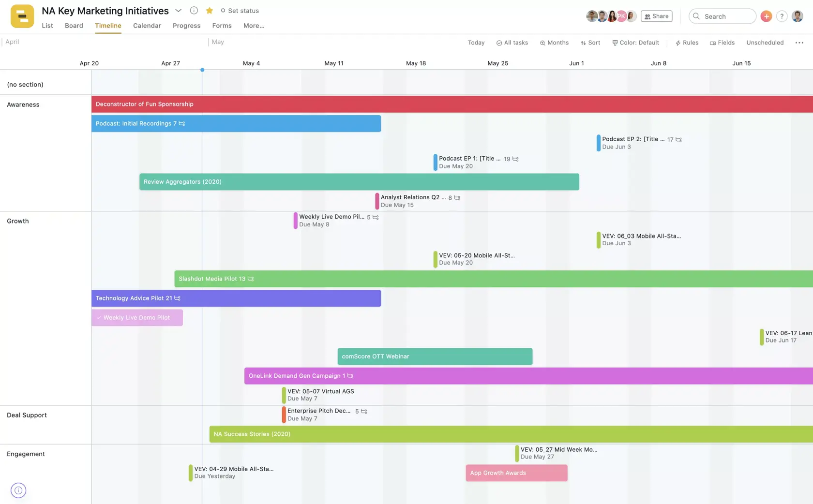Switch to the Board tab
Viewport: 813px width, 504px height.
tap(74, 26)
